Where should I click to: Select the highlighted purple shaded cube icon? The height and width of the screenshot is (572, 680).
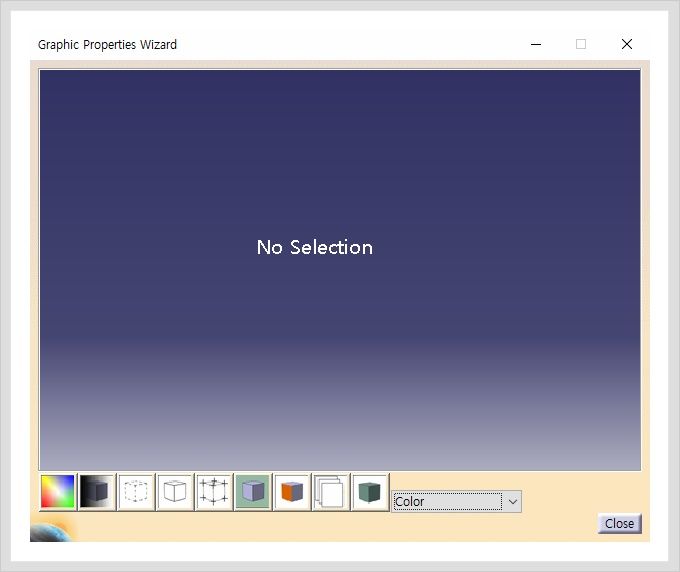[x=253, y=492]
